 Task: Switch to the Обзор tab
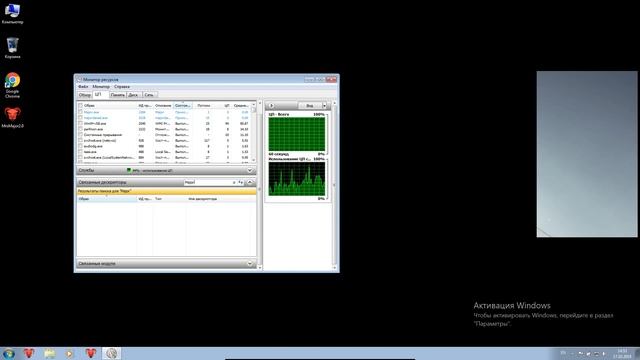tap(85, 95)
